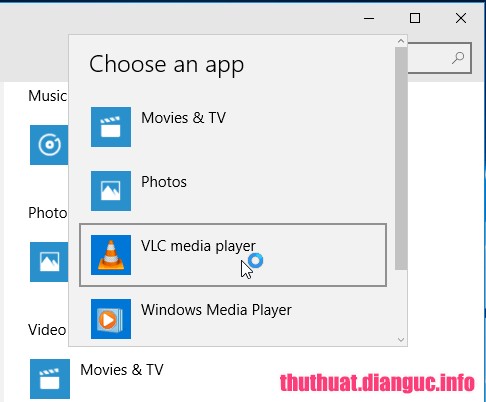486x402 pixels.
Task: Open the Photo viewer default app tile
Action: [x=49, y=262]
